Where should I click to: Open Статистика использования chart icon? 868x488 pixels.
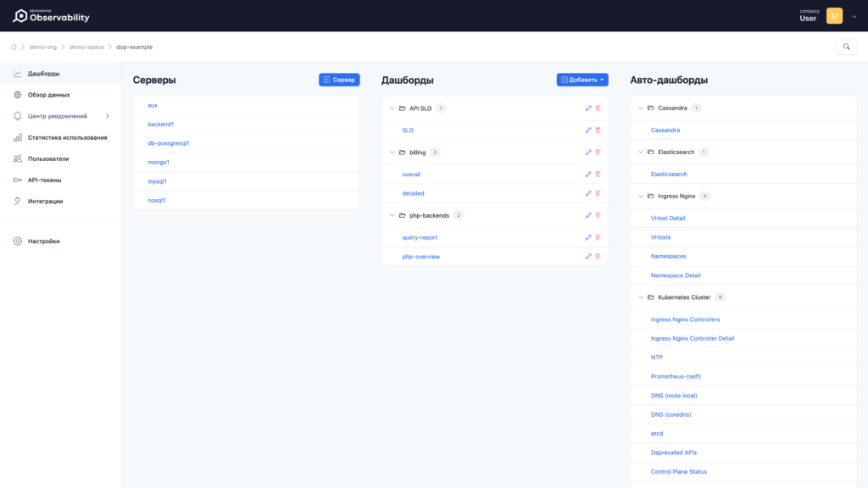pos(19,136)
